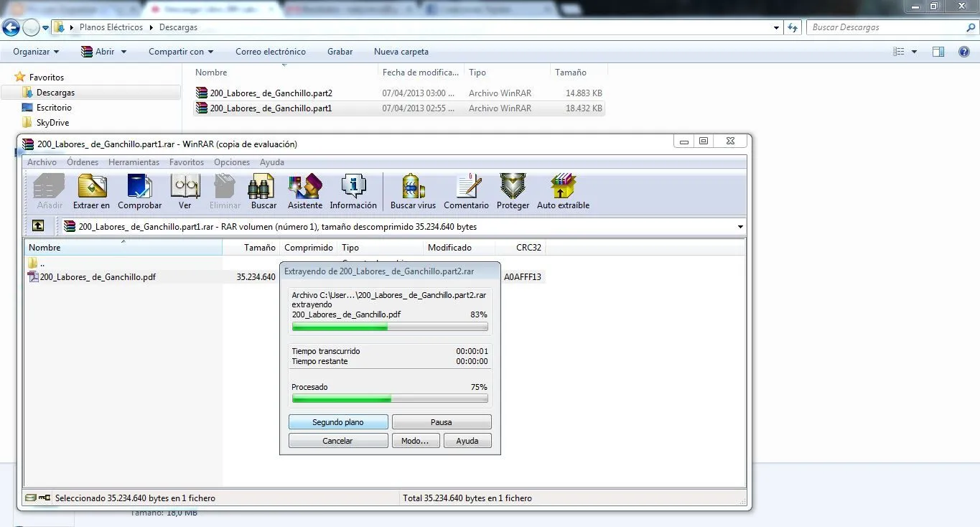Expand the WinRAR archive path dropdown
980x527 pixels.
740,227
